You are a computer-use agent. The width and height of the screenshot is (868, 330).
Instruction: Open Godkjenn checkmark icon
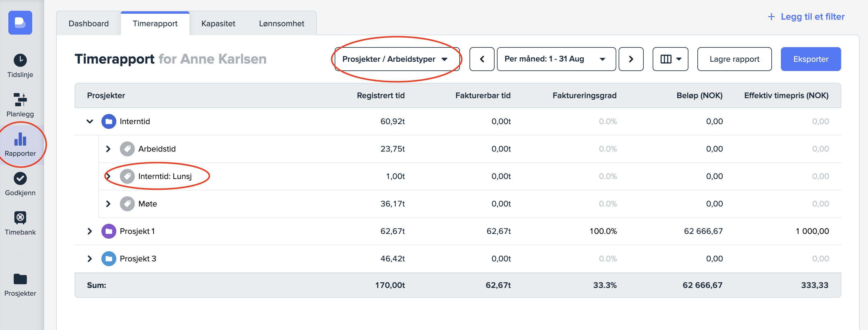click(20, 179)
